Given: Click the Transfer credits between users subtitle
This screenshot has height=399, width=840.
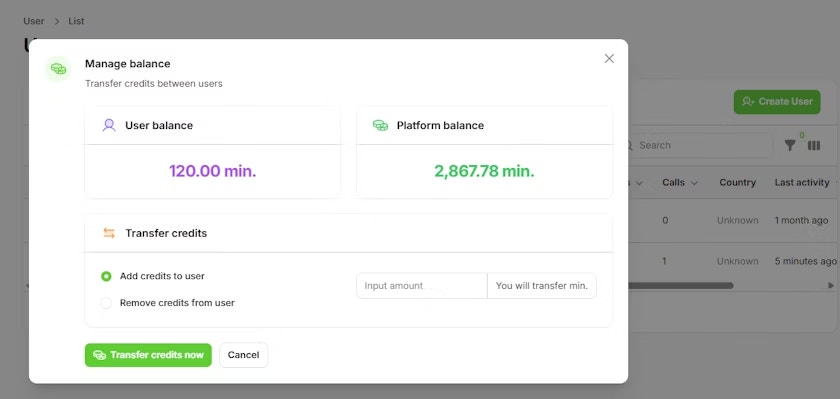Looking at the screenshot, I should [154, 84].
